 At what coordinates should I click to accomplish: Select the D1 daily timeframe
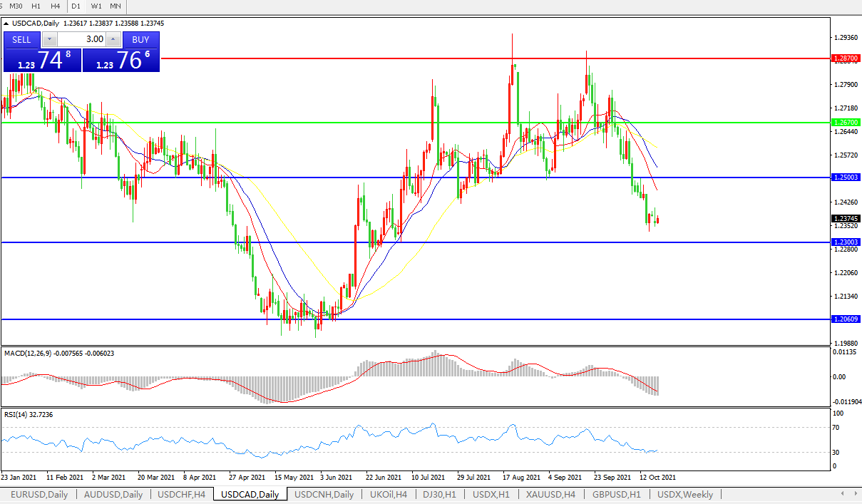[x=76, y=6]
